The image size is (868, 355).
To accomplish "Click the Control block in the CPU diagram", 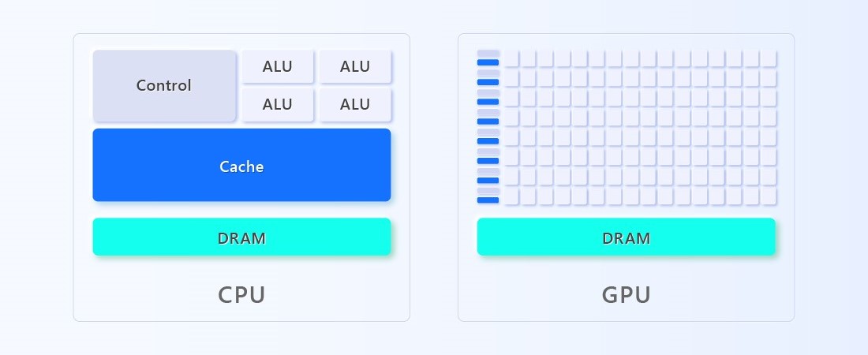I will [x=164, y=86].
